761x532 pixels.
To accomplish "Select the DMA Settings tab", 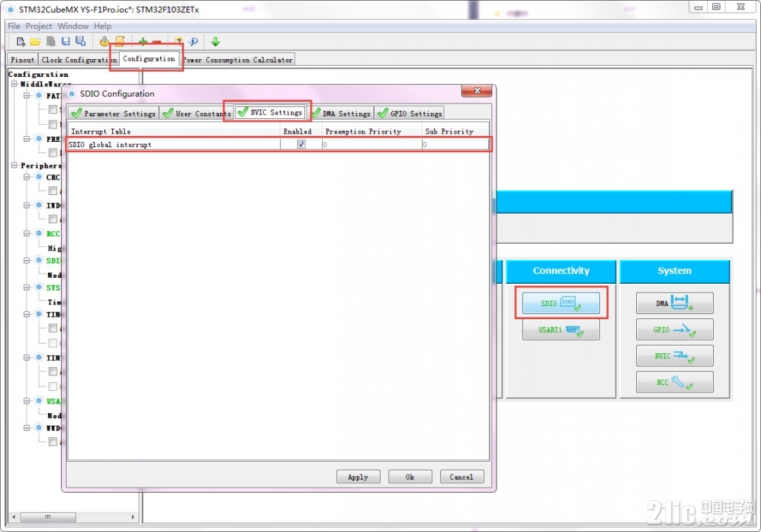I will [342, 114].
